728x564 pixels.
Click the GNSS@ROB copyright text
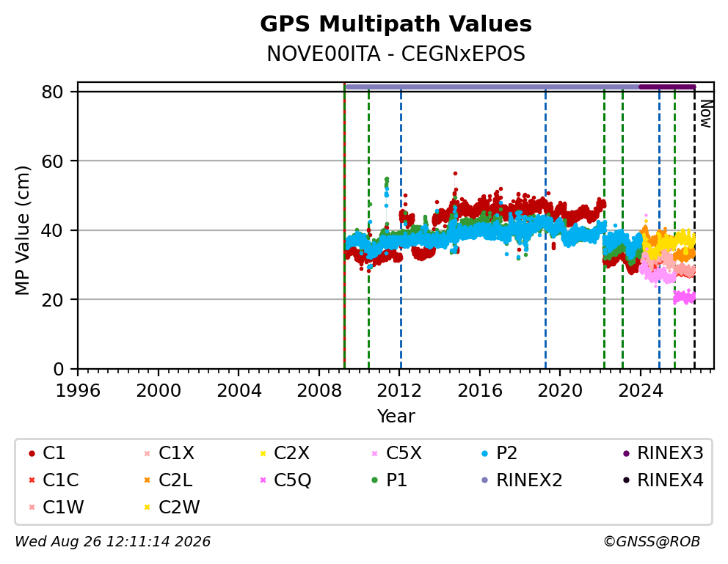tap(652, 542)
